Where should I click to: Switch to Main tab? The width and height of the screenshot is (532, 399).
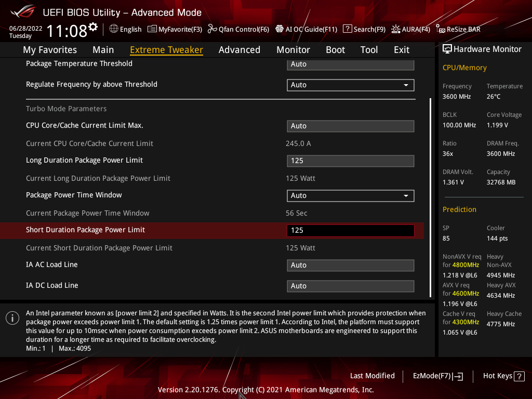click(103, 50)
